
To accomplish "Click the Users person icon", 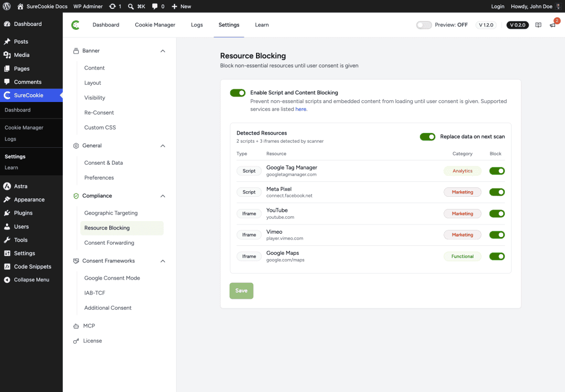I will tap(7, 227).
